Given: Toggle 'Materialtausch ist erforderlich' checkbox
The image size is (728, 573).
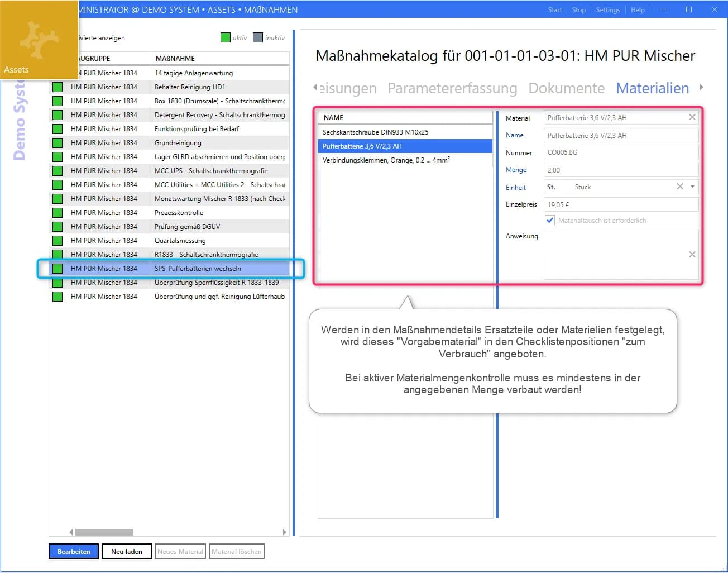Looking at the screenshot, I should coord(550,220).
